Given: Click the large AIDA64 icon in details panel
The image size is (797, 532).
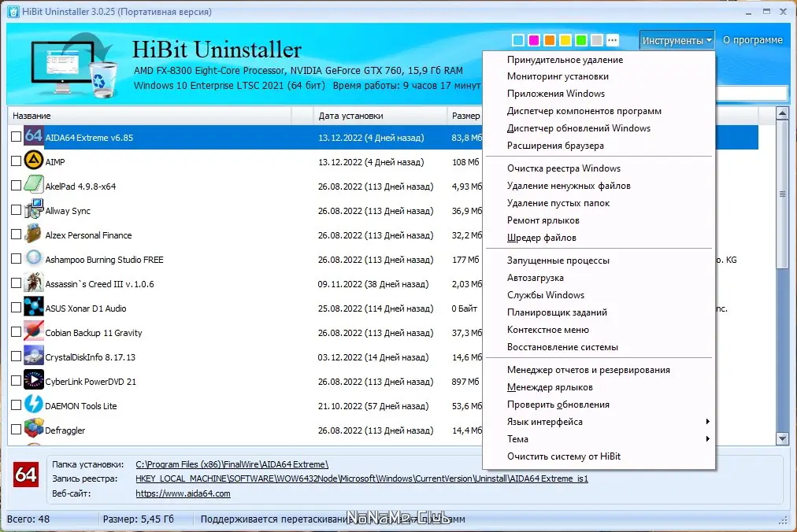Looking at the screenshot, I should coord(26,475).
